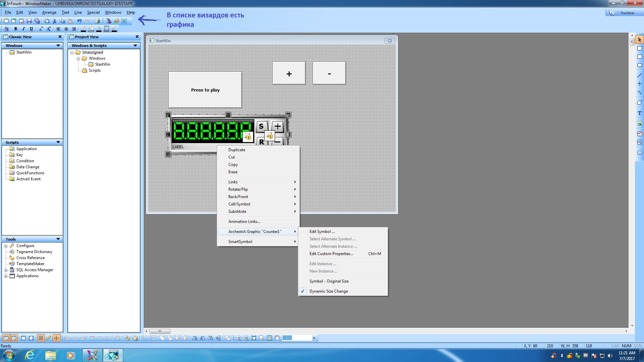Select the Ellipse drawing tool
Viewport: 644px width, 362px height.
[x=639, y=65]
